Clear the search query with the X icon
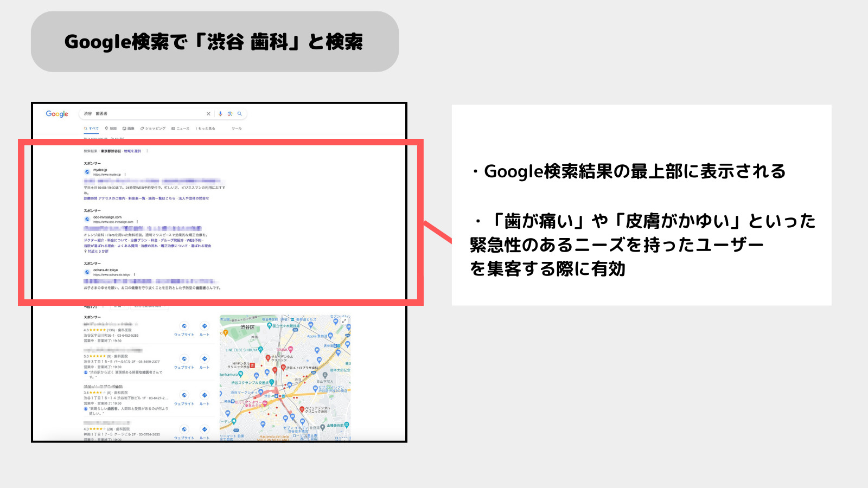The image size is (868, 488). click(208, 114)
